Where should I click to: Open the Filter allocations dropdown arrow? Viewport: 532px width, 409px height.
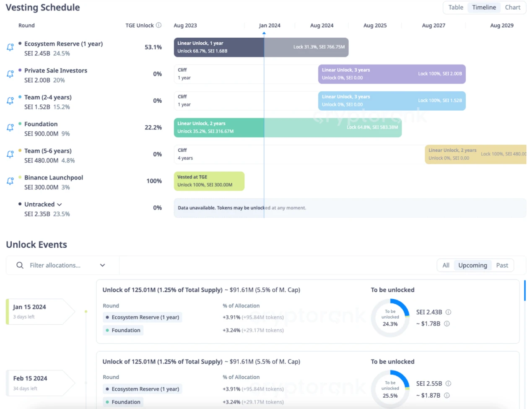(x=102, y=265)
